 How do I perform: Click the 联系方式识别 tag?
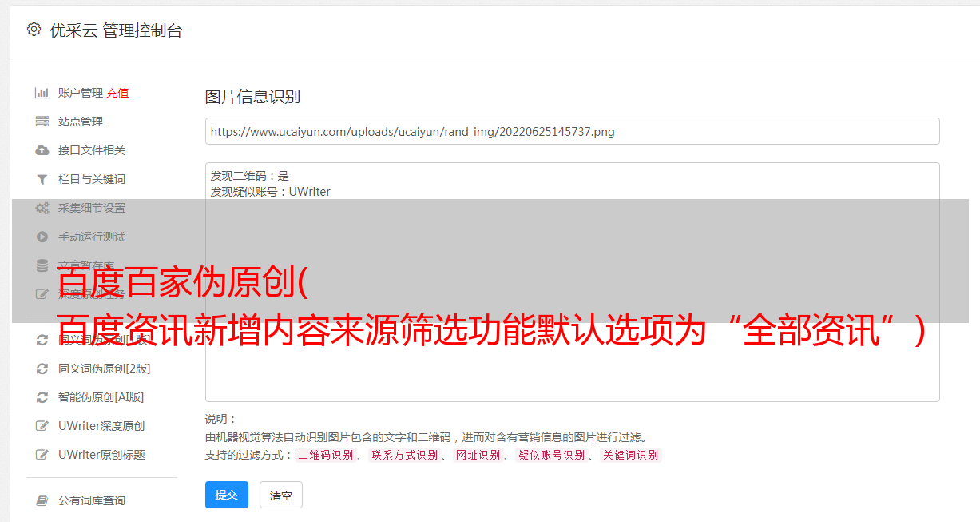404,455
